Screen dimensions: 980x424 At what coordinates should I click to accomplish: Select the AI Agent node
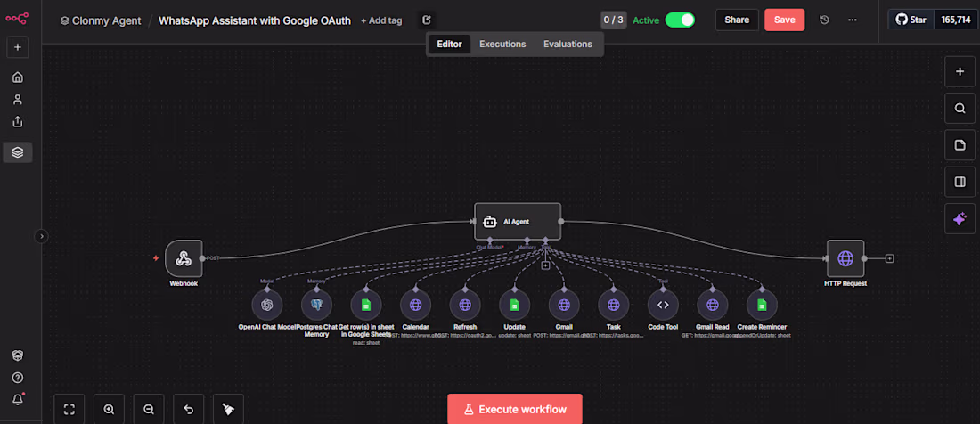[518, 221]
